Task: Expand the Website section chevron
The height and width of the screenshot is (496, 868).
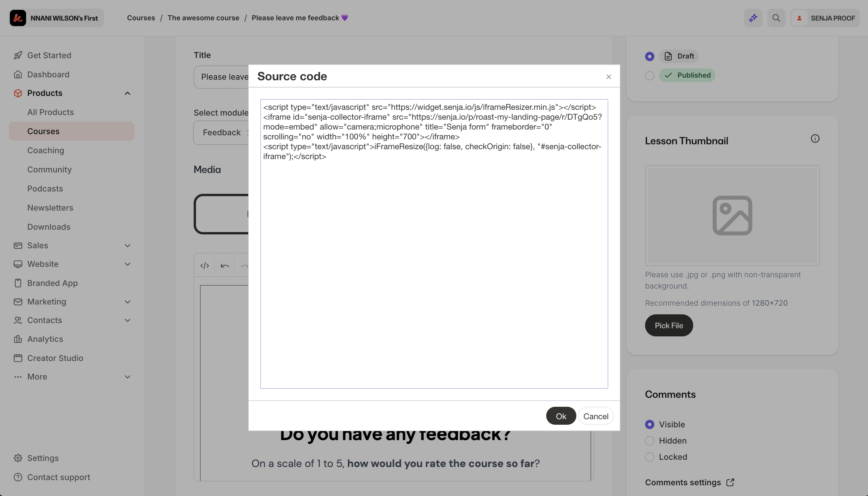Action: pyautogui.click(x=128, y=264)
